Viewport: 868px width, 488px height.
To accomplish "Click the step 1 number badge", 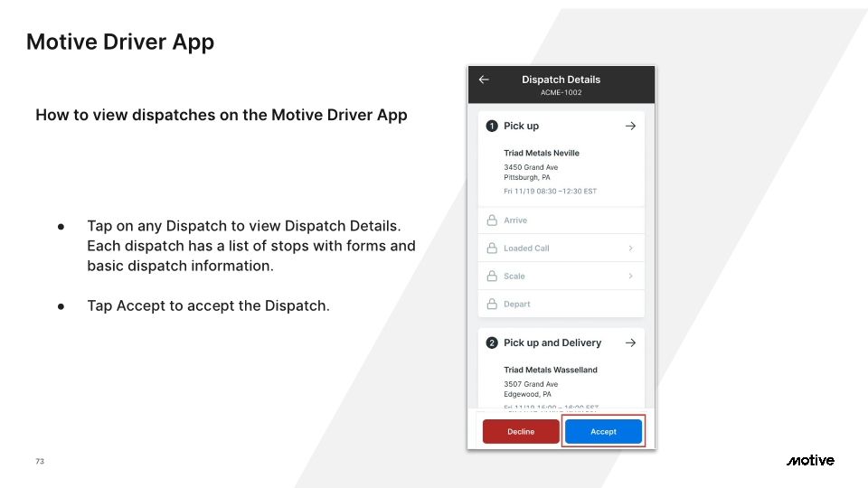I will (x=492, y=127).
